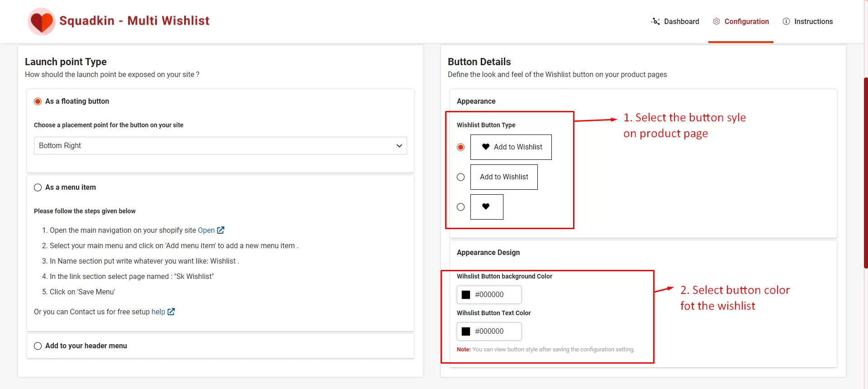
Task: Select the 'As a menu item' radio option
Action: coord(38,187)
